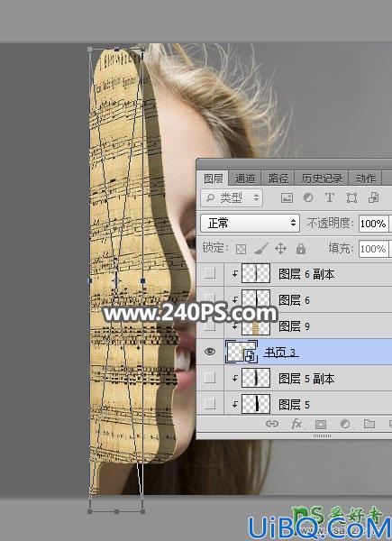Filter layers by smart object icon
392x541 pixels.
[373, 197]
